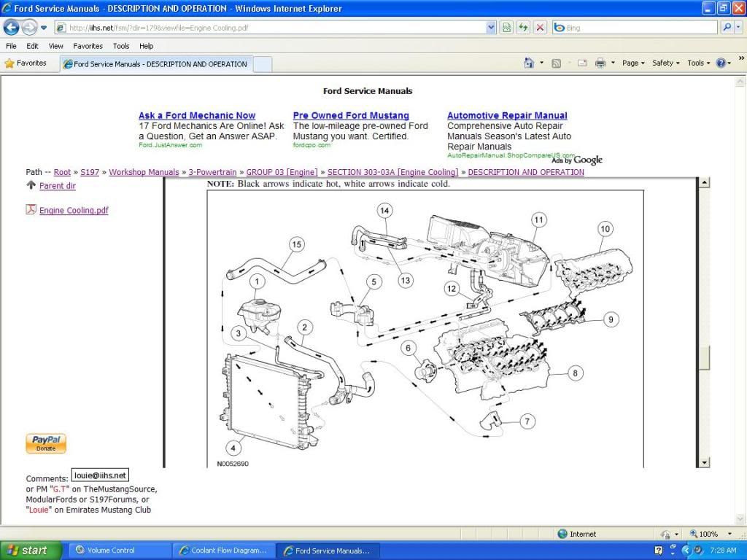Open Automotive Repair Manual ad link
Viewport: 747px width, 560px height.
click(x=507, y=115)
